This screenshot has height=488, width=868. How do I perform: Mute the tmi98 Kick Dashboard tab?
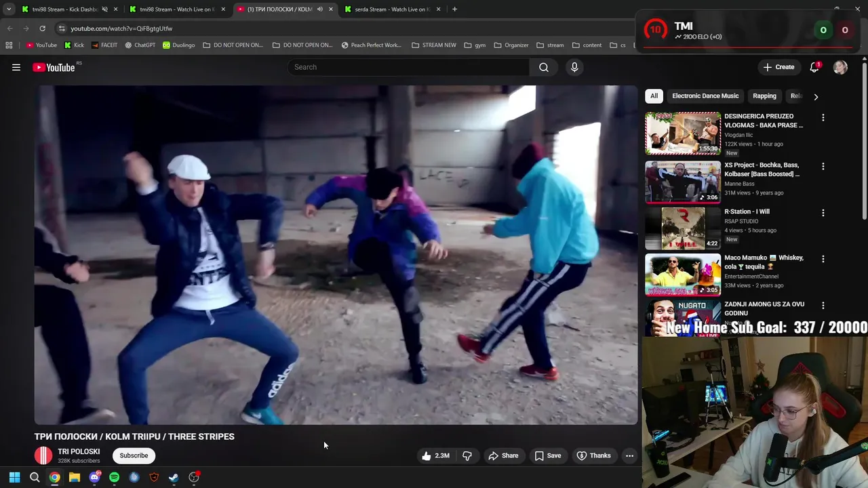tap(104, 9)
